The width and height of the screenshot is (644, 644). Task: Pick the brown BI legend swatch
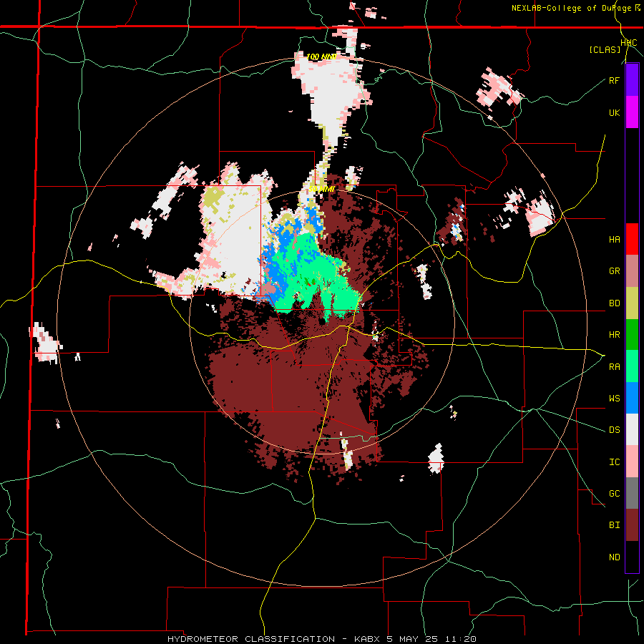(632, 525)
